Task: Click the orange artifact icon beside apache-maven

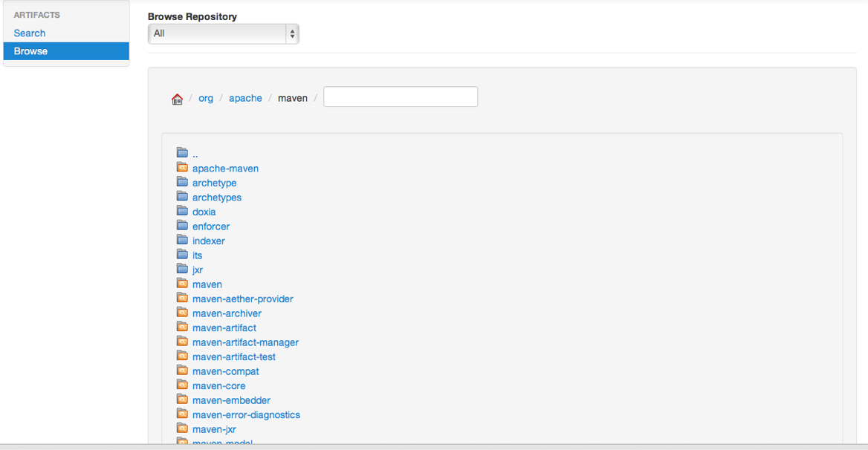Action: pyautogui.click(x=182, y=168)
